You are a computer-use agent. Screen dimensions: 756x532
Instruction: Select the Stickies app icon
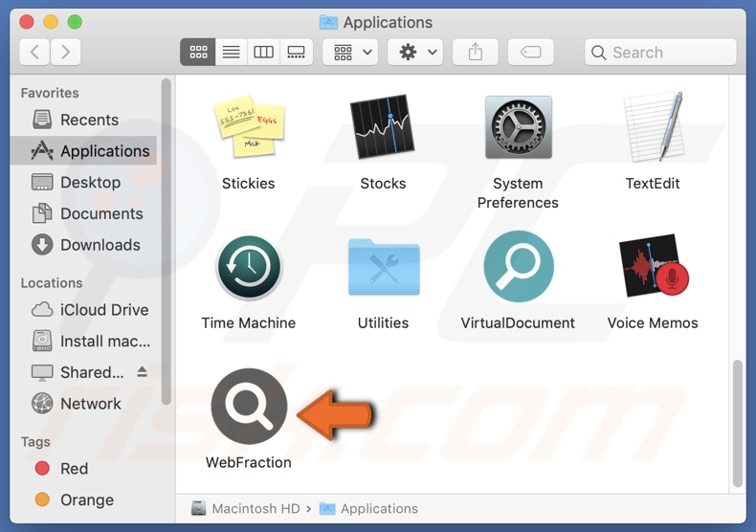pos(249,128)
